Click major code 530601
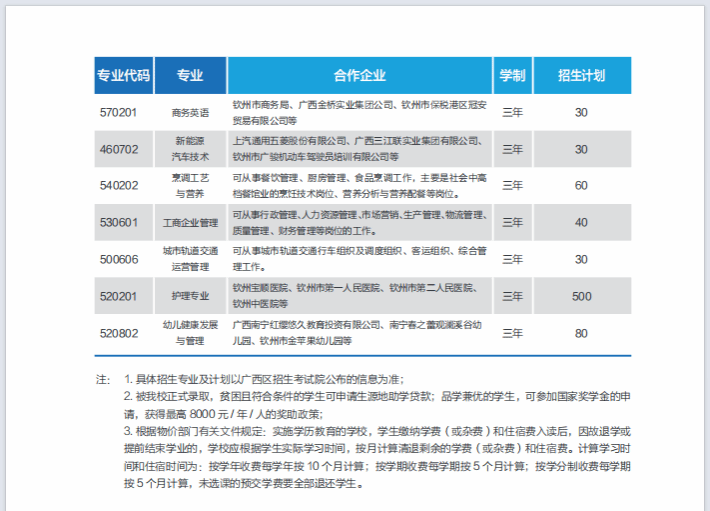The width and height of the screenshot is (710, 511). point(119,222)
